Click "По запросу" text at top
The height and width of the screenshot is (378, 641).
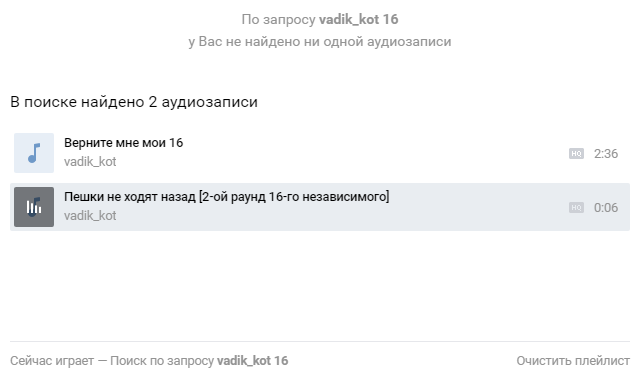[x=278, y=19]
